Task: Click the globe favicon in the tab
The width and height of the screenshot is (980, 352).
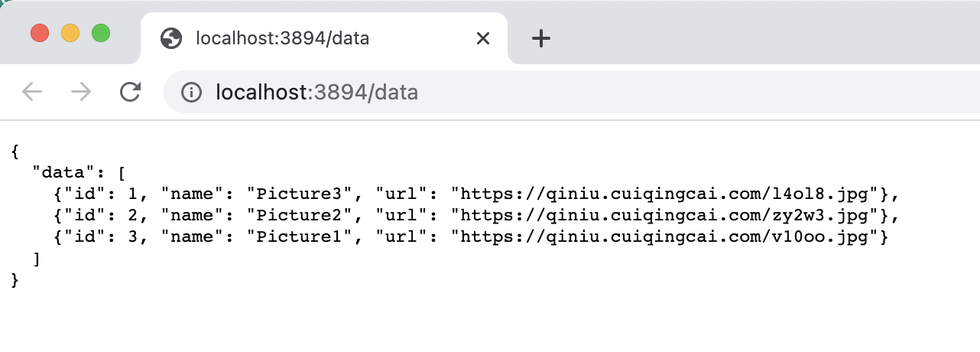Action: (171, 38)
